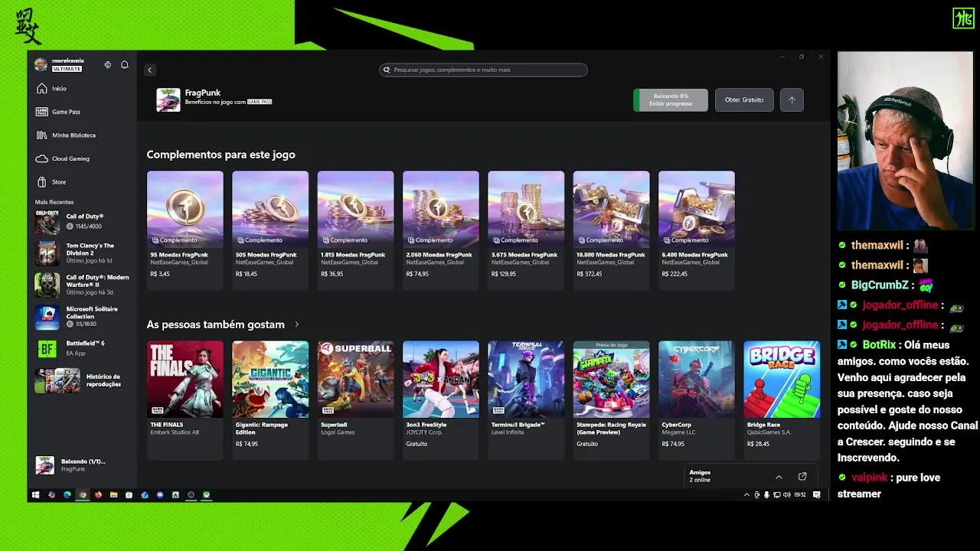
Task: Expand the As pessoas também gostam chevron
Action: tap(297, 324)
